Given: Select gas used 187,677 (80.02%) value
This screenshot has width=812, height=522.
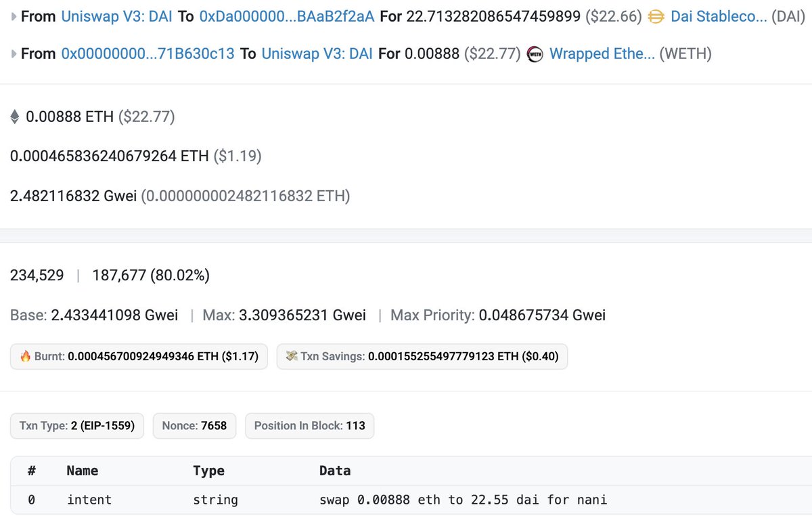Looking at the screenshot, I should 151,275.
